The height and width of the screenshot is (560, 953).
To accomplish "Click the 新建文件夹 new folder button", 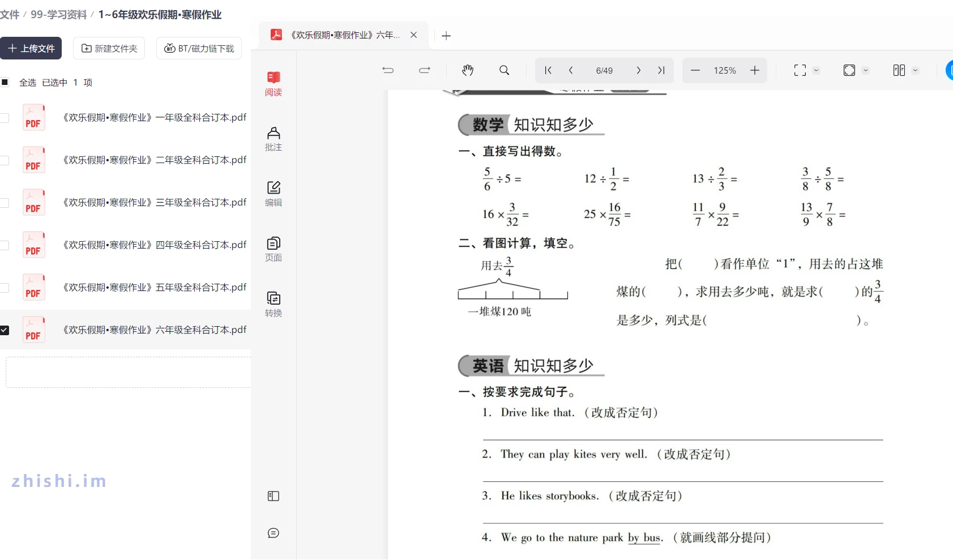I will coord(109,48).
